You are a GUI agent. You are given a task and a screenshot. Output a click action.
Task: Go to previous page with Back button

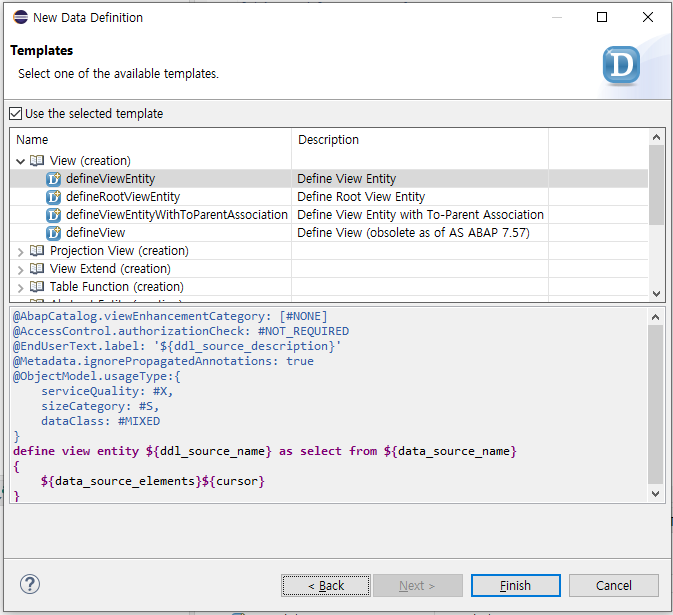[326, 585]
